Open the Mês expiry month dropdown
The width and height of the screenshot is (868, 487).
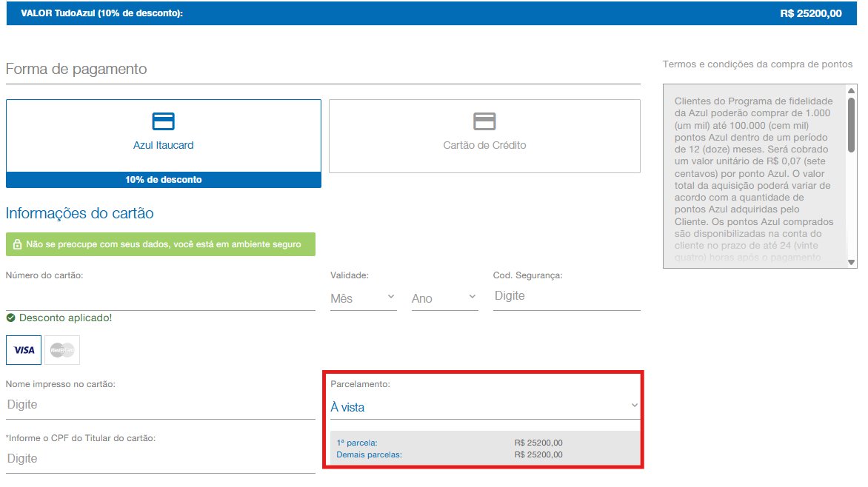pos(363,298)
